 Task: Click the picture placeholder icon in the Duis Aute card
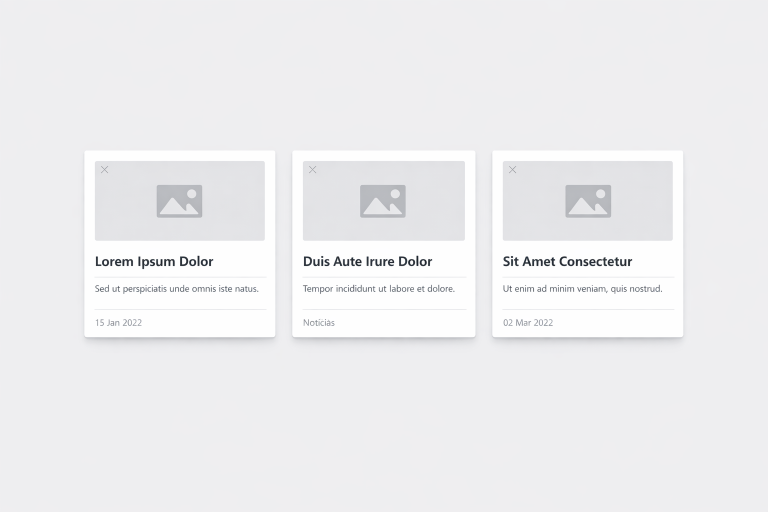click(x=383, y=201)
